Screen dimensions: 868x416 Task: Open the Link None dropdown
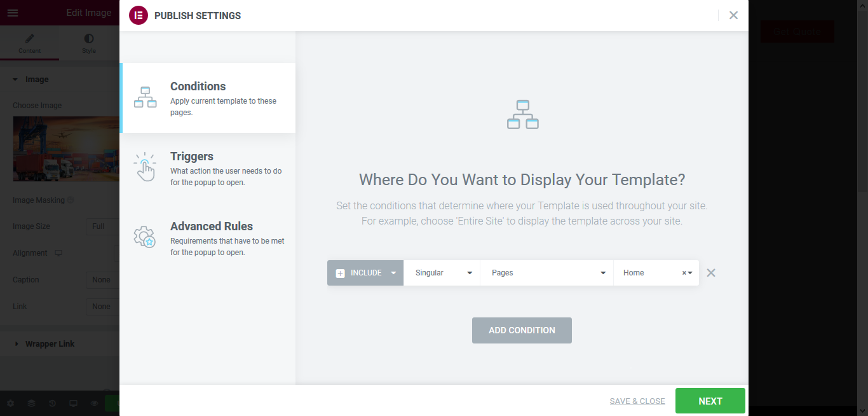pos(102,307)
